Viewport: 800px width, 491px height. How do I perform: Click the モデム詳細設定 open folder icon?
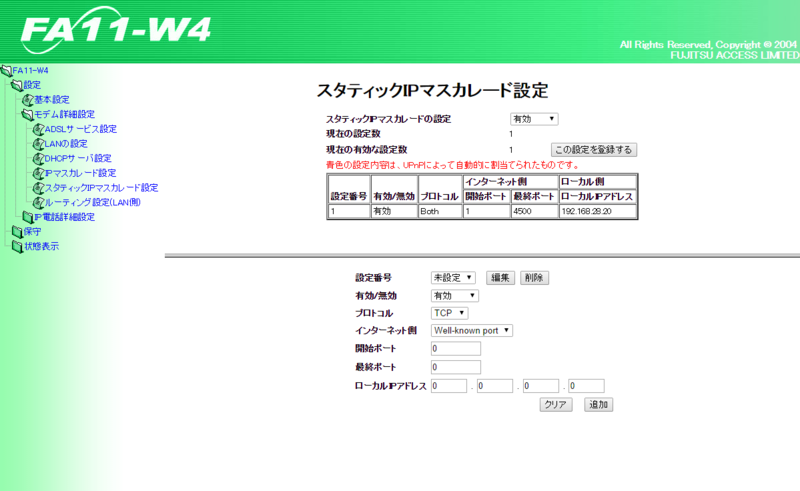28,114
